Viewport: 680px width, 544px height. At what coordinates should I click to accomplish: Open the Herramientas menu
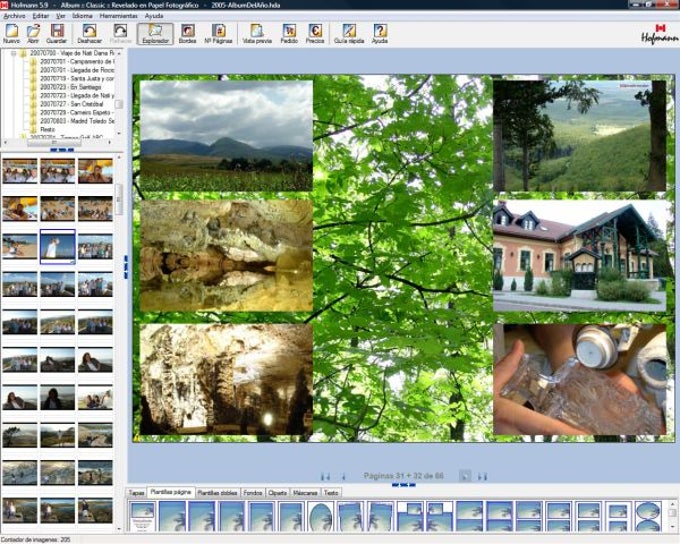click(118, 16)
